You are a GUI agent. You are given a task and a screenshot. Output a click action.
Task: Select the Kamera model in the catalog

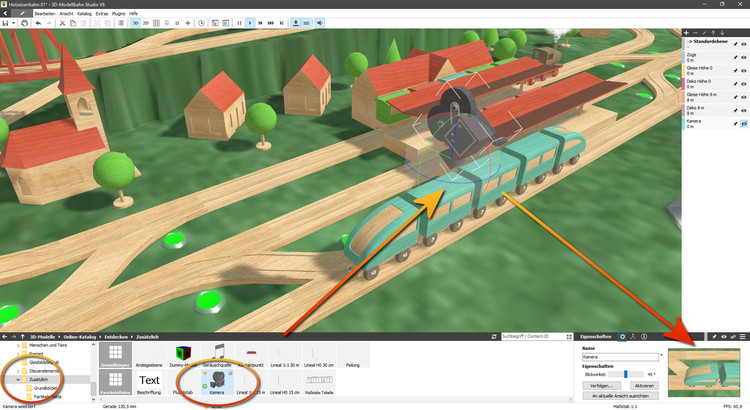pyautogui.click(x=217, y=382)
